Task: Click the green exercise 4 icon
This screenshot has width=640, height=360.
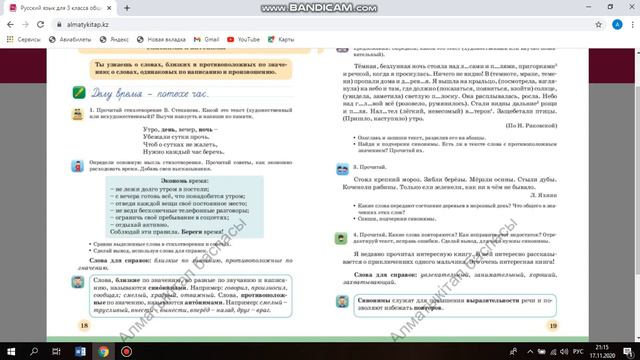Action: point(341,238)
